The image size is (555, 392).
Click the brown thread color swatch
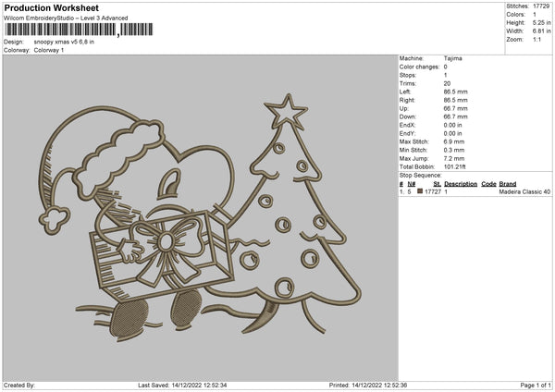[x=420, y=191]
